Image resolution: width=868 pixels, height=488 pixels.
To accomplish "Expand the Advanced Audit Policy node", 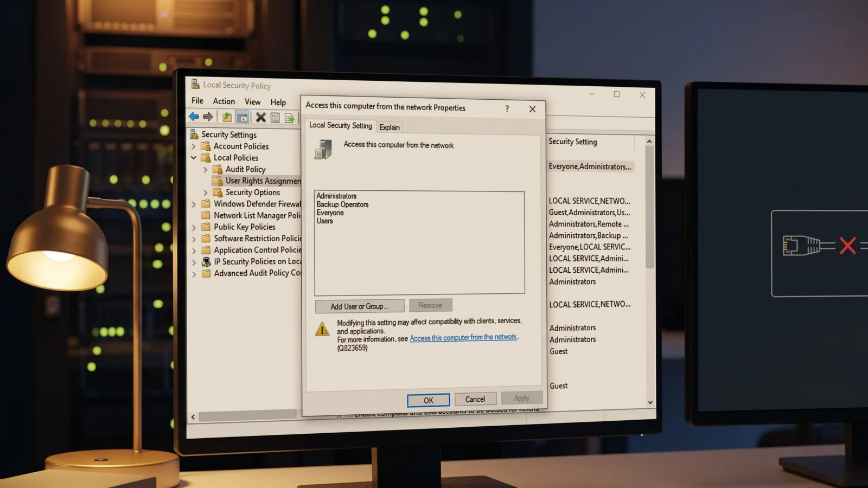I will pos(194,274).
